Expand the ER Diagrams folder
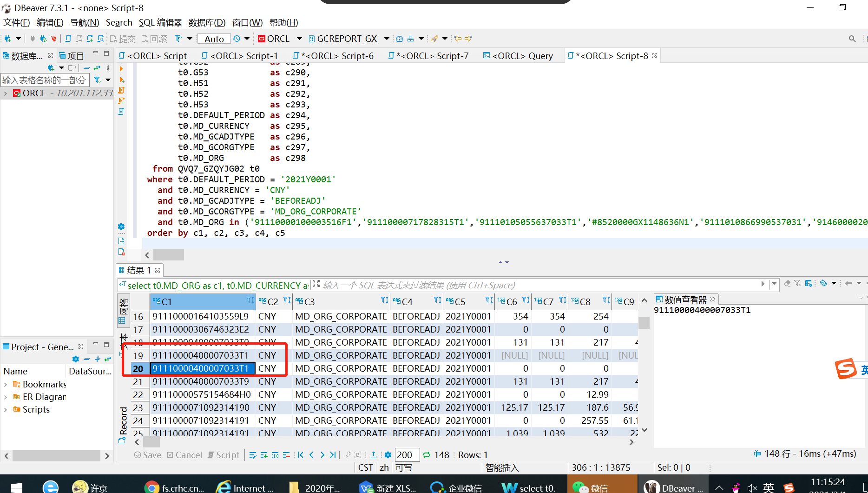Viewport: 868px width, 493px height. tap(5, 397)
